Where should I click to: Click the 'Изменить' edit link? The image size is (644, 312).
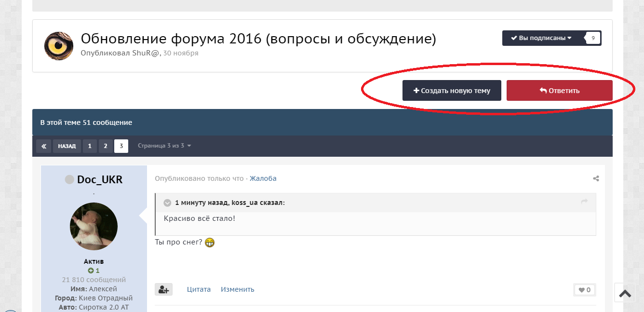click(238, 289)
